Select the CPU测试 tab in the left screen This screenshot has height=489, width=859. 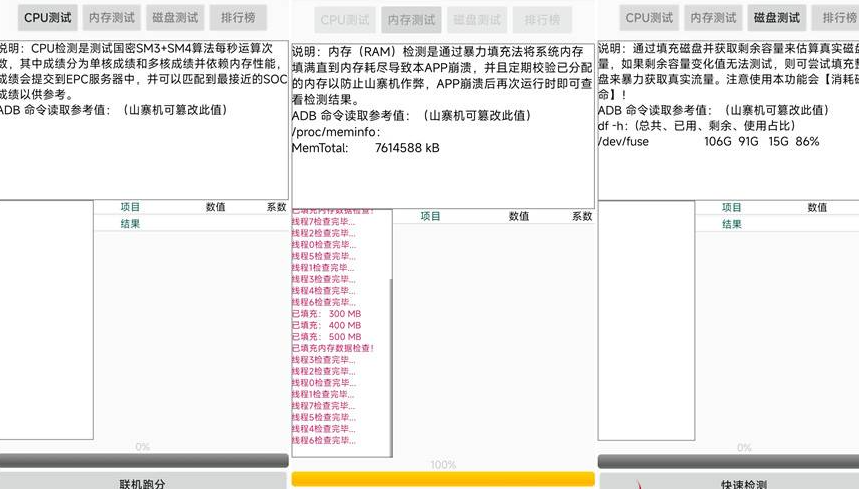(x=48, y=18)
